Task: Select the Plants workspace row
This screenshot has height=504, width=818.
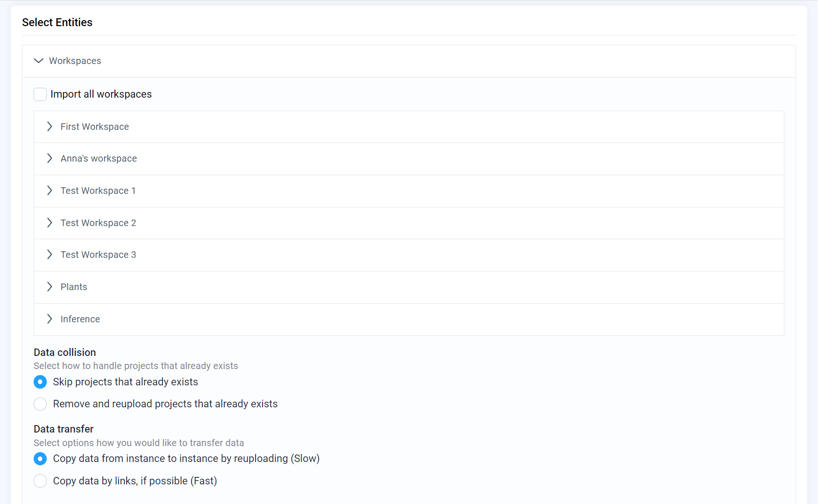Action: coord(73,287)
